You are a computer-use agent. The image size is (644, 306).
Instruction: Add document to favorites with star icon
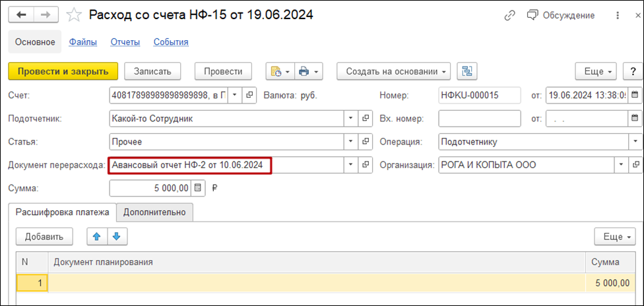pos(76,15)
